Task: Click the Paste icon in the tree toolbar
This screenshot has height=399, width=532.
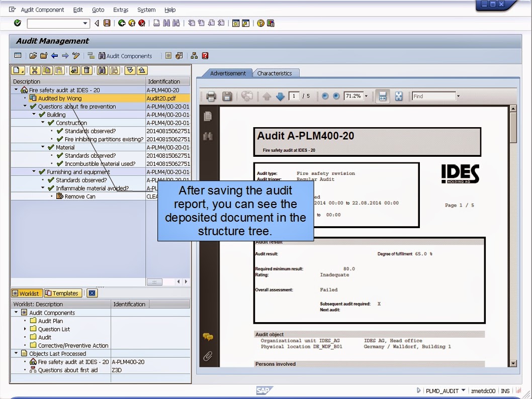Action: pyautogui.click(x=58, y=70)
